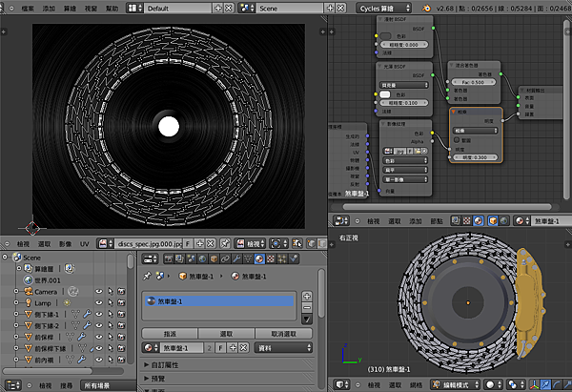This screenshot has width=572, height=392.
Task: Open the Texture properties tab checker icon
Action: pyautogui.click(x=271, y=258)
